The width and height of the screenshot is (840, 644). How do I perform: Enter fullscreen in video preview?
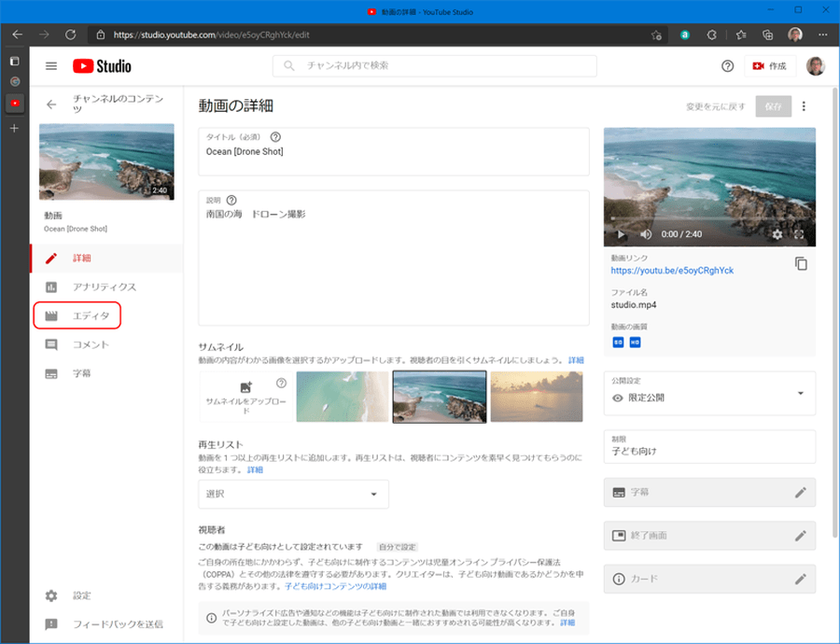pyautogui.click(x=799, y=234)
